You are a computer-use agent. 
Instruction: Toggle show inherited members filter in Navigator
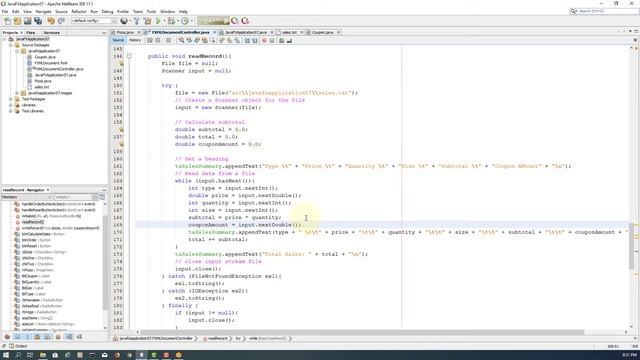[7, 337]
